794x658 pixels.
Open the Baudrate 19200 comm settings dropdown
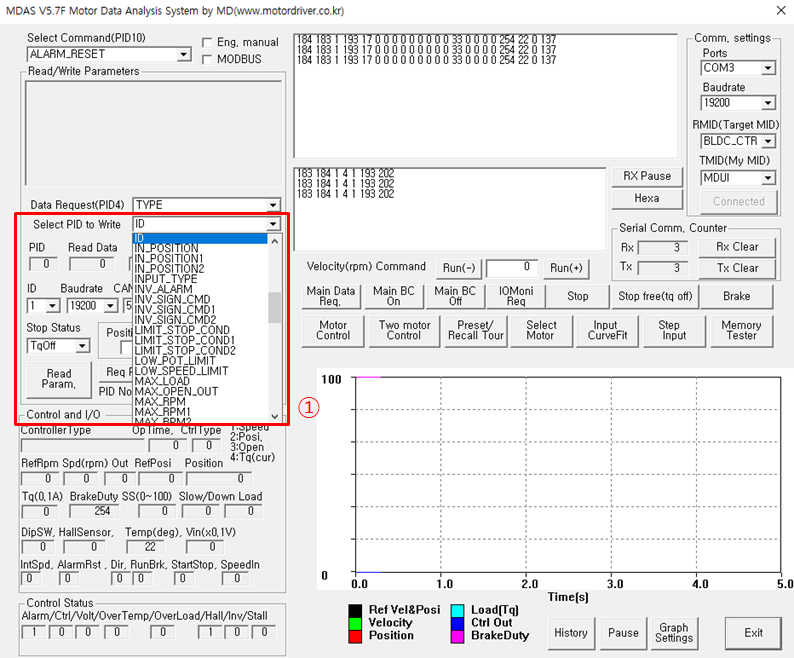point(768,103)
